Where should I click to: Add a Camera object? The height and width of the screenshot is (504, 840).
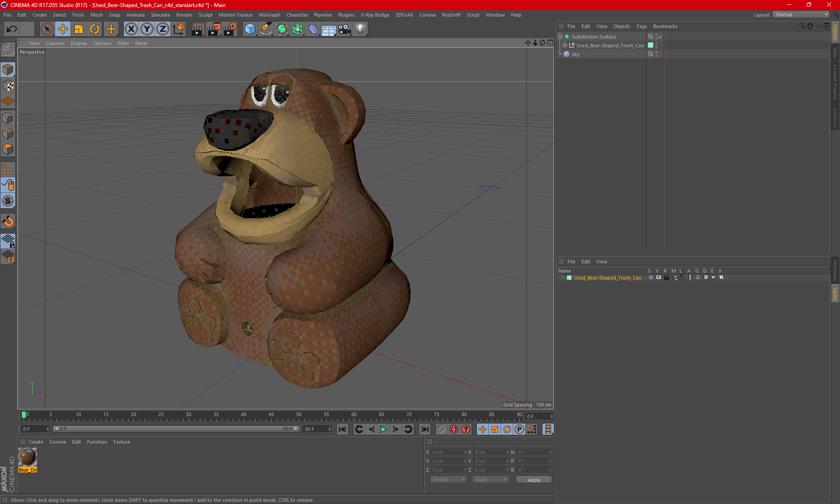pyautogui.click(x=344, y=29)
